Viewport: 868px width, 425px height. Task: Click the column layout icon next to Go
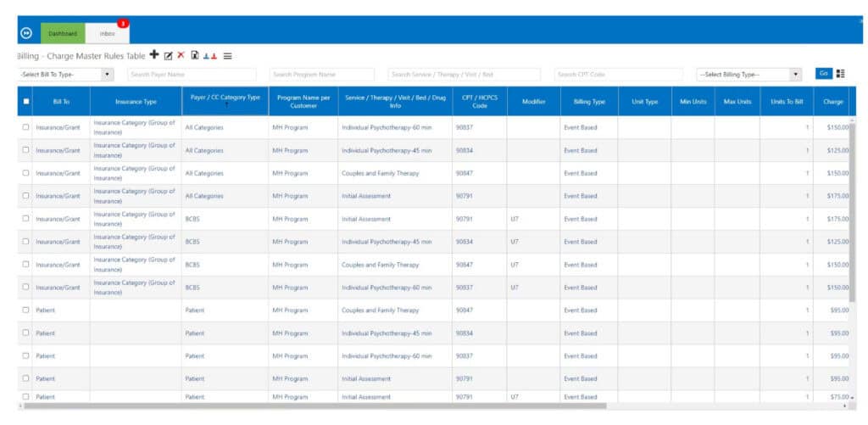pyautogui.click(x=840, y=74)
